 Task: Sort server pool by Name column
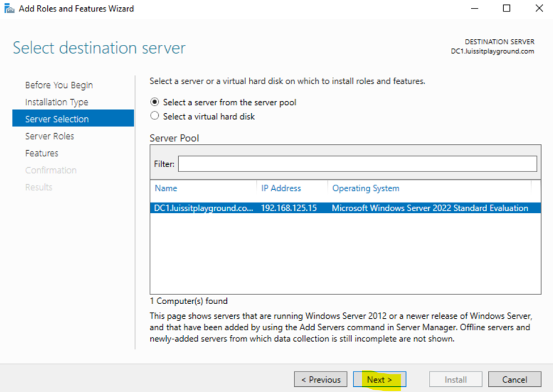(166, 188)
